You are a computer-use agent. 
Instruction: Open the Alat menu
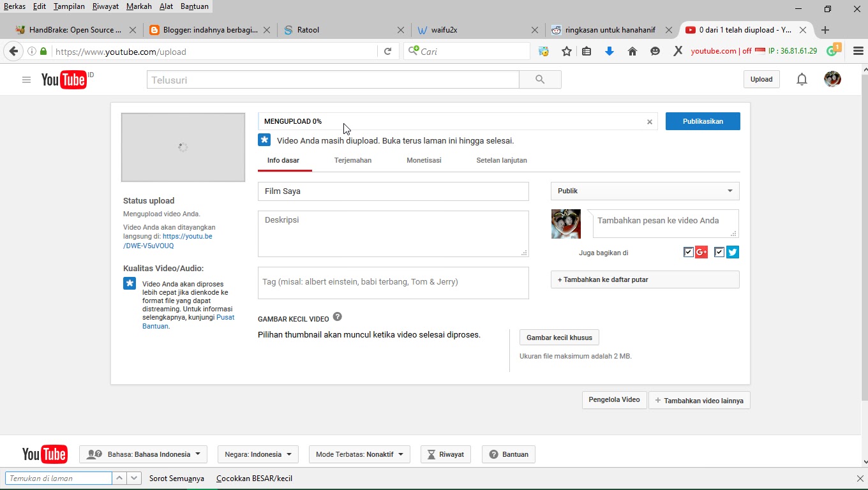[x=166, y=6]
